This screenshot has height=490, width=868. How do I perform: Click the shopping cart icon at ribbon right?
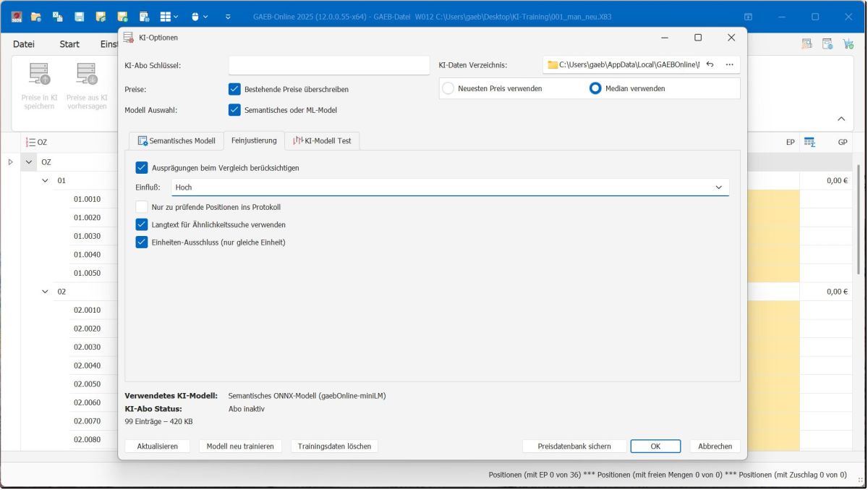coord(848,44)
